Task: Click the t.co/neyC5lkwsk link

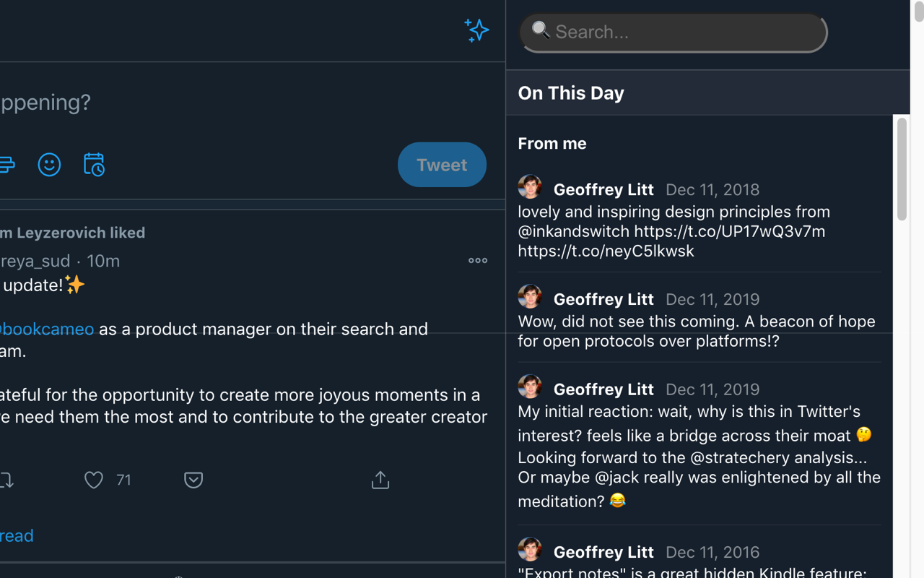Action: [x=606, y=251]
